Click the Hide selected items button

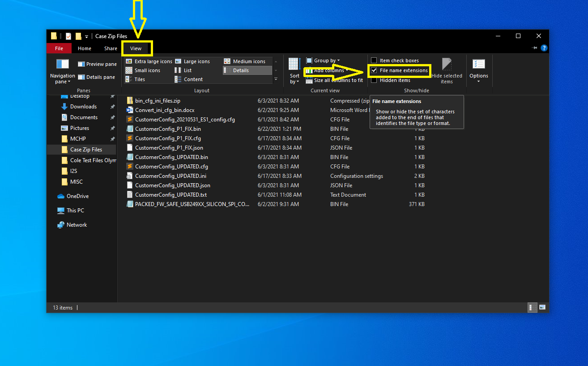447,71
